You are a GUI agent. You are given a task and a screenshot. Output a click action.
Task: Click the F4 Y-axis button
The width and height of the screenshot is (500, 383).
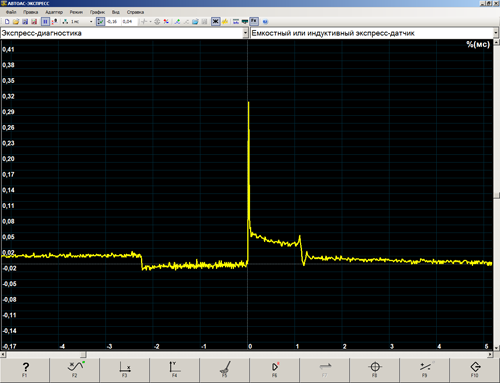(175, 370)
